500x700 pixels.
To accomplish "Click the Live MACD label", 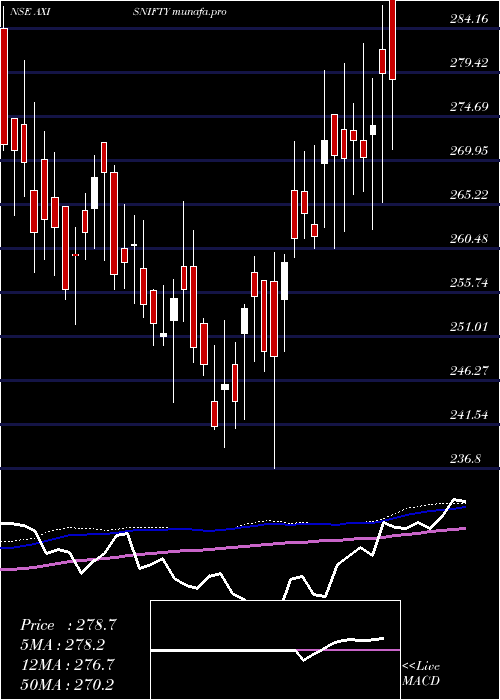I will coord(421,674).
